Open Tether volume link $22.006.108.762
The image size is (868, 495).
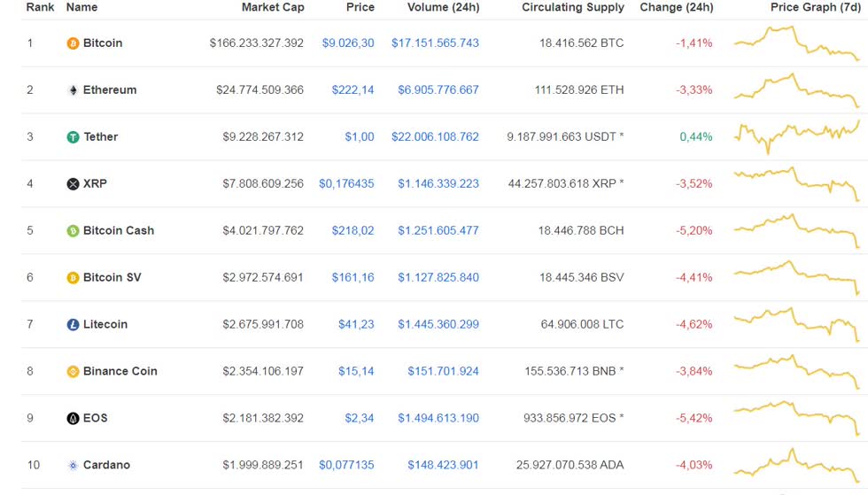[435, 136]
